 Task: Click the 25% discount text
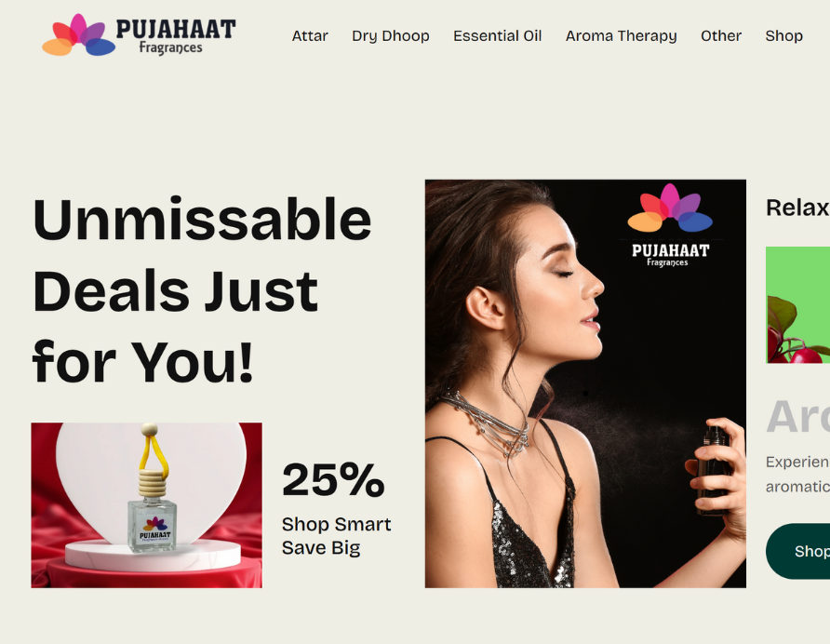pyautogui.click(x=333, y=479)
